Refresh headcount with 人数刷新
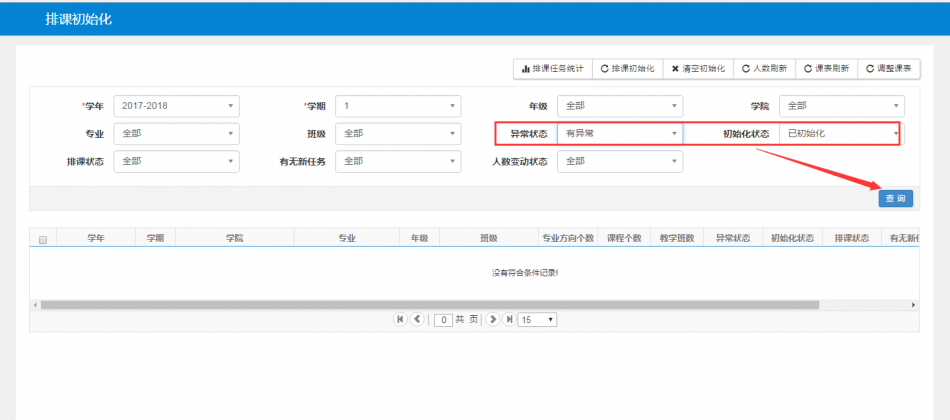This screenshot has width=950, height=420. click(x=764, y=69)
